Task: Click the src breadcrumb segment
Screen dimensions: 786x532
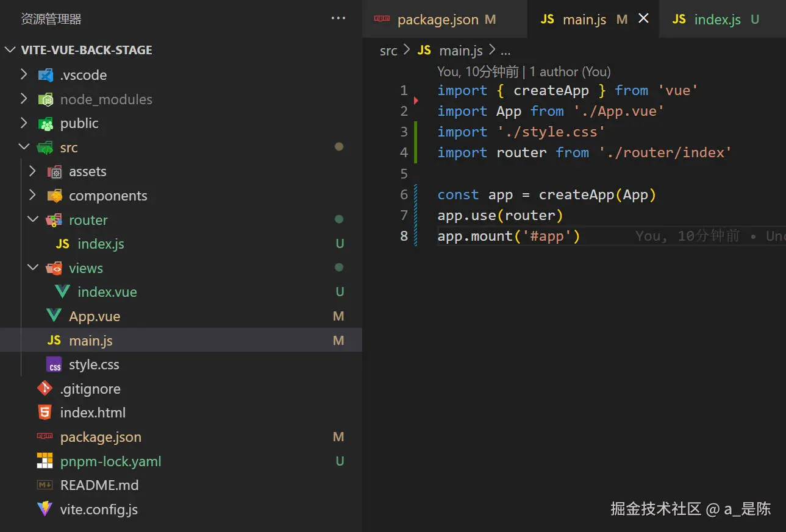Action: pos(388,51)
